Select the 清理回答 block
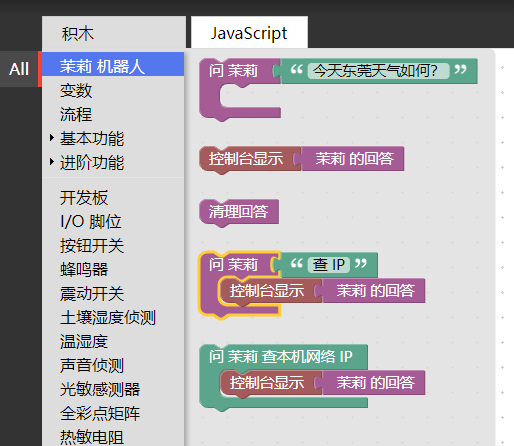514x446 pixels. point(239,212)
